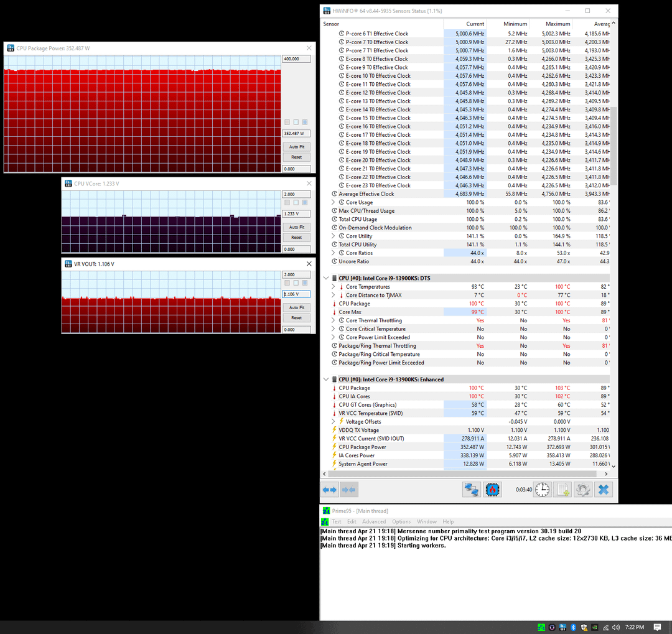
Task: Click the clock reset timer icon
Action: coord(542,490)
